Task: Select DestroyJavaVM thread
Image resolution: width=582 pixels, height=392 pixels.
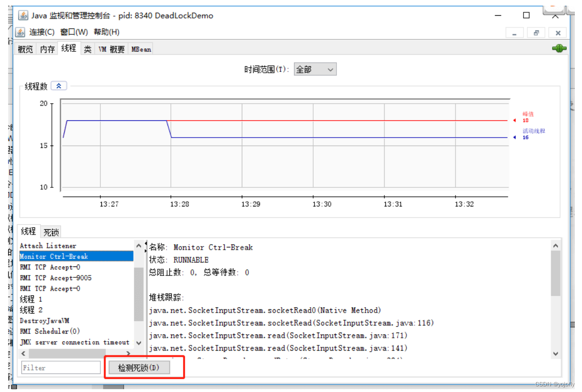Action: point(76,321)
